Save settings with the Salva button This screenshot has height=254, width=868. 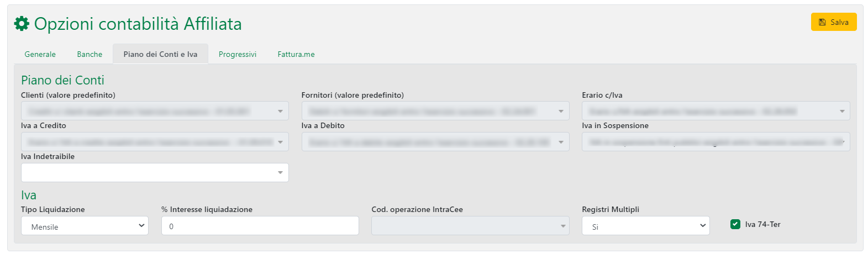833,22
